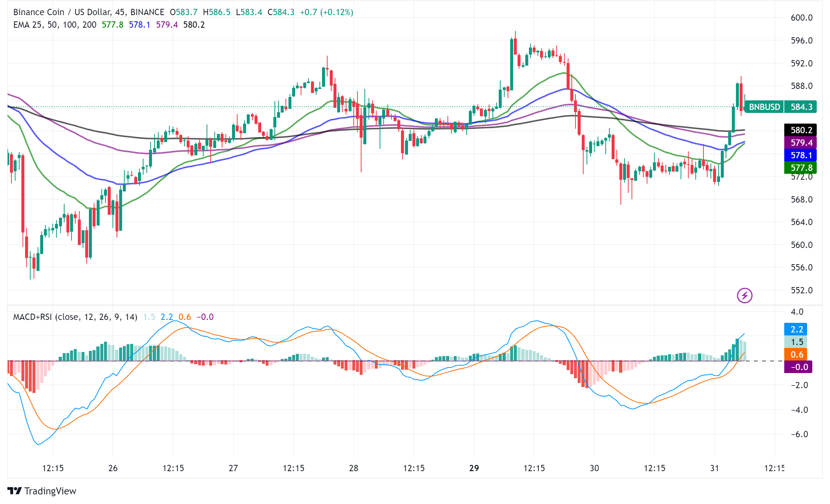Image resolution: width=830 pixels, height=504 pixels.
Task: Click the MACD+RSI indicator legend
Action: (75, 317)
